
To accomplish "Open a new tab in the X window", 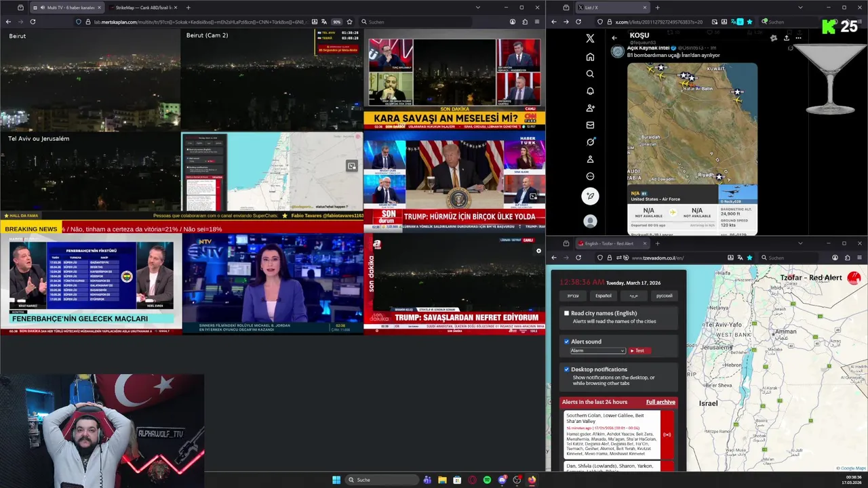I will pos(656,7).
